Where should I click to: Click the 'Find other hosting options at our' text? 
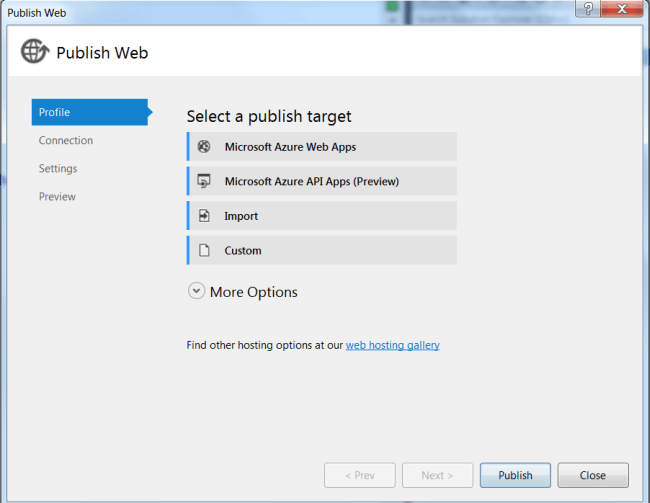pos(265,345)
